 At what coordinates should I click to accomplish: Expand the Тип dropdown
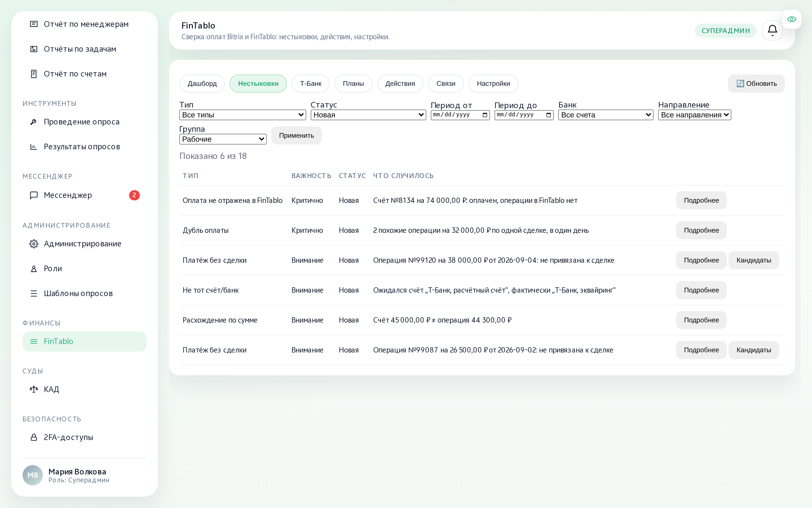tap(242, 115)
